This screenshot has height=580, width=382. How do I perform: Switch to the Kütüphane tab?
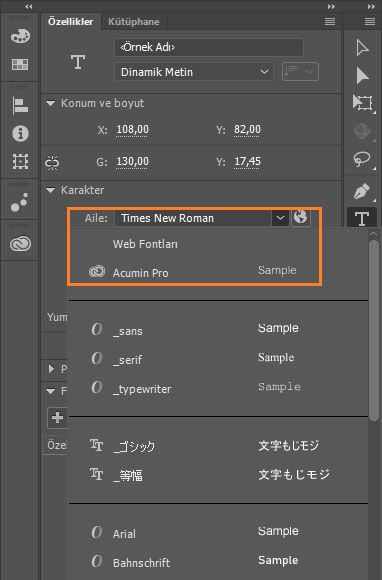pyautogui.click(x=134, y=22)
